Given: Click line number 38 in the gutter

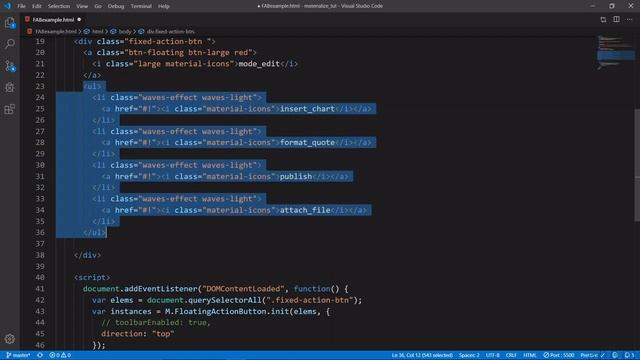Looking at the screenshot, I should pos(40,255).
